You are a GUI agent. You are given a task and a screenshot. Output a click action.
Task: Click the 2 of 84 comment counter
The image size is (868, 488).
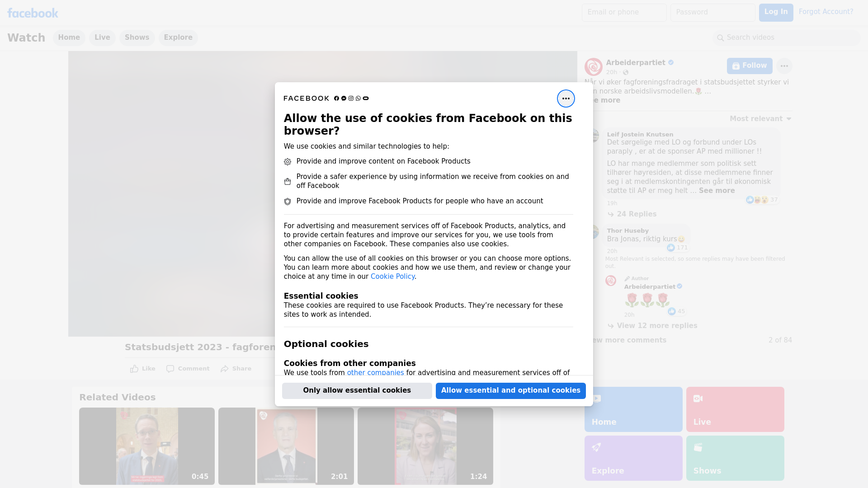pos(780,340)
